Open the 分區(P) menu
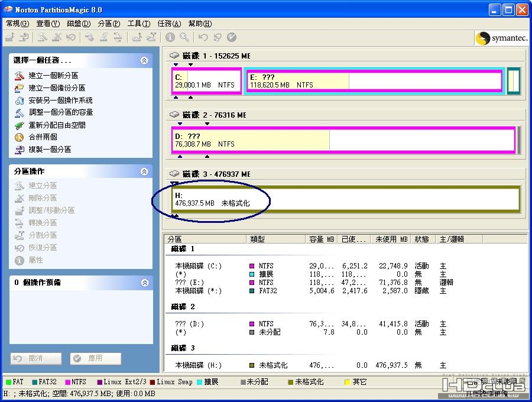This screenshot has height=402, width=532. pyautogui.click(x=109, y=24)
